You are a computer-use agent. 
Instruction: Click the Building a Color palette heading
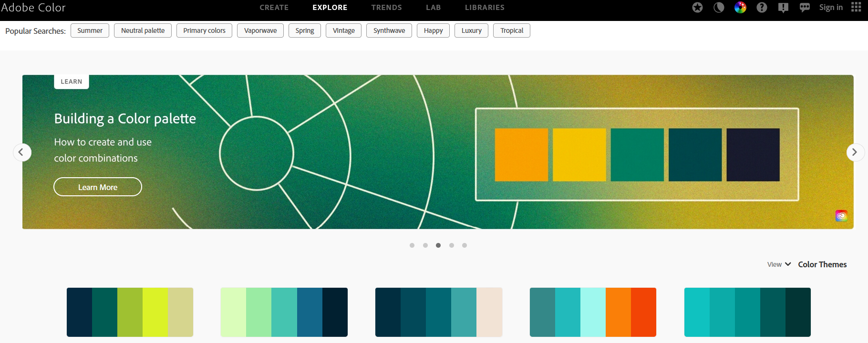[125, 119]
